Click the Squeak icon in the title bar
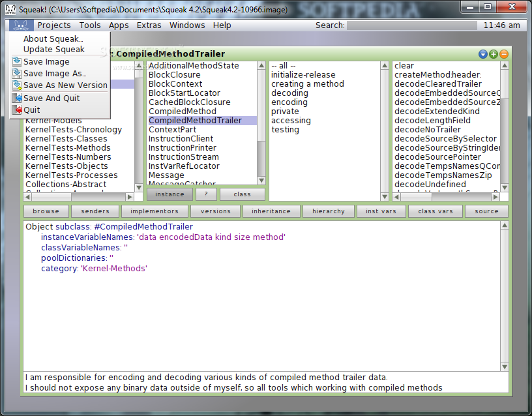The width and height of the screenshot is (532, 416). pos(10,10)
